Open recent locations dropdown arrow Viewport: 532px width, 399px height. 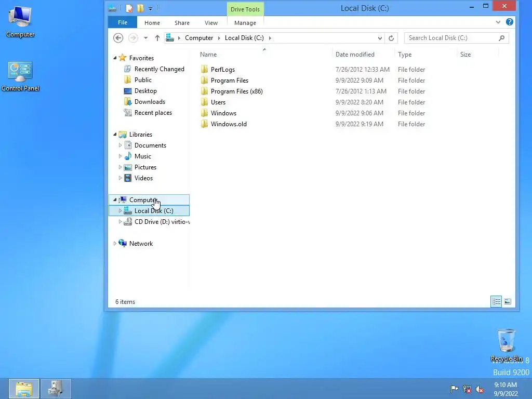(x=145, y=38)
